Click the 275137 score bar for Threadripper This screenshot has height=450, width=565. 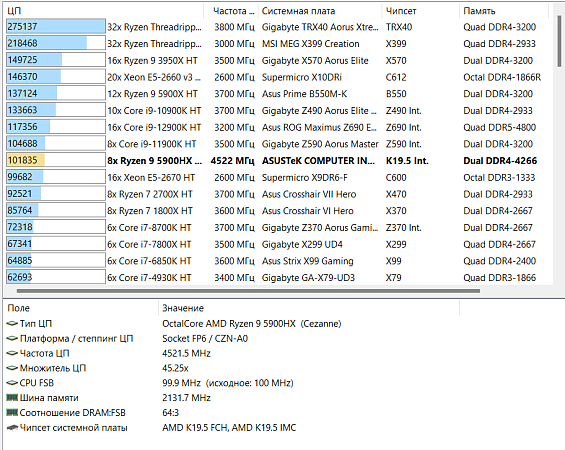coord(56,27)
